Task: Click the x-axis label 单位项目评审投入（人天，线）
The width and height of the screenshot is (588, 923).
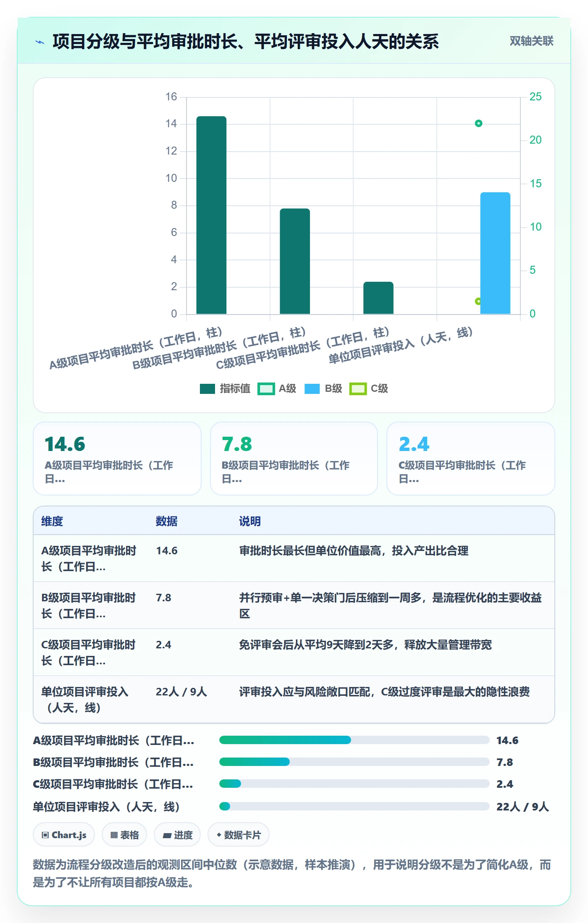Action: coord(401,345)
